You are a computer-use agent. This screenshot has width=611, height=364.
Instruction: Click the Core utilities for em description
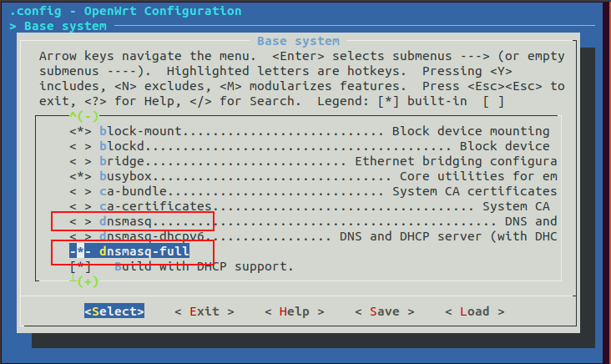click(x=478, y=176)
